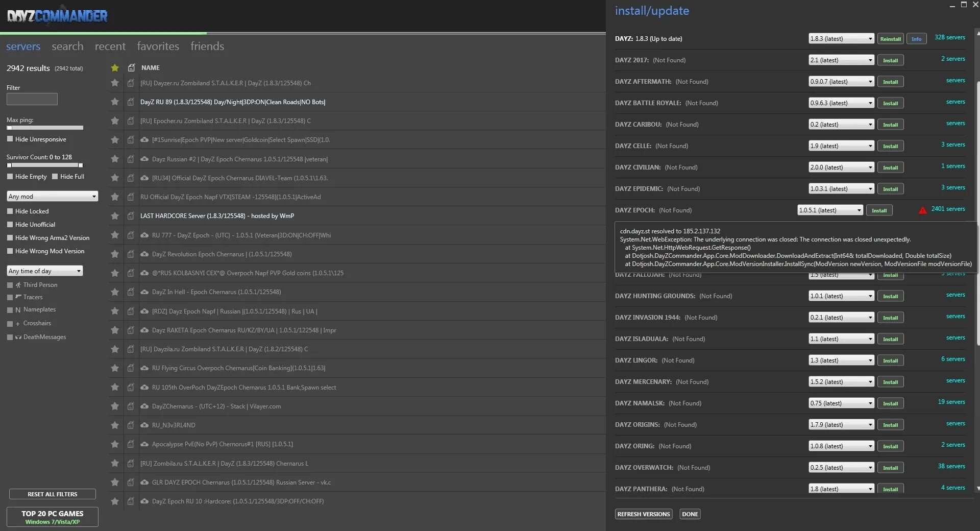This screenshot has width=980, height=531.
Task: Enable Hide Wrong Arma2 Version
Action: (x=10, y=237)
